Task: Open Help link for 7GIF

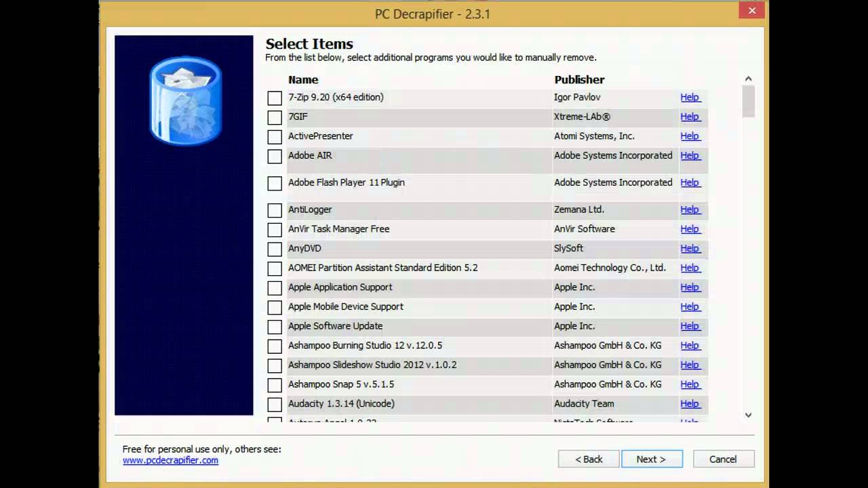Action: tap(690, 117)
